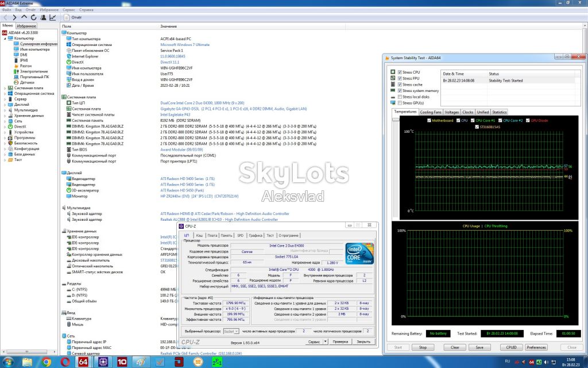The image size is (588, 368).
Task: Expand the Системная плата tree node
Action: click(5, 88)
